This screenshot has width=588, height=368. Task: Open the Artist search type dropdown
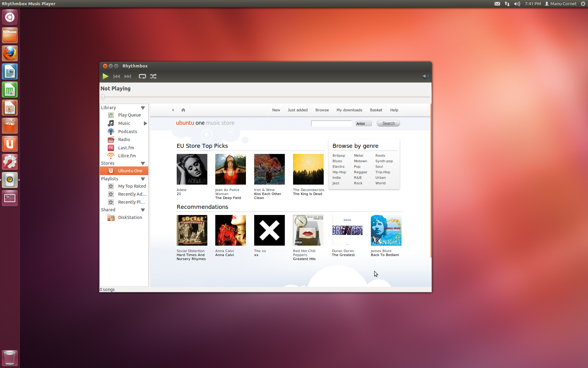[x=364, y=124]
